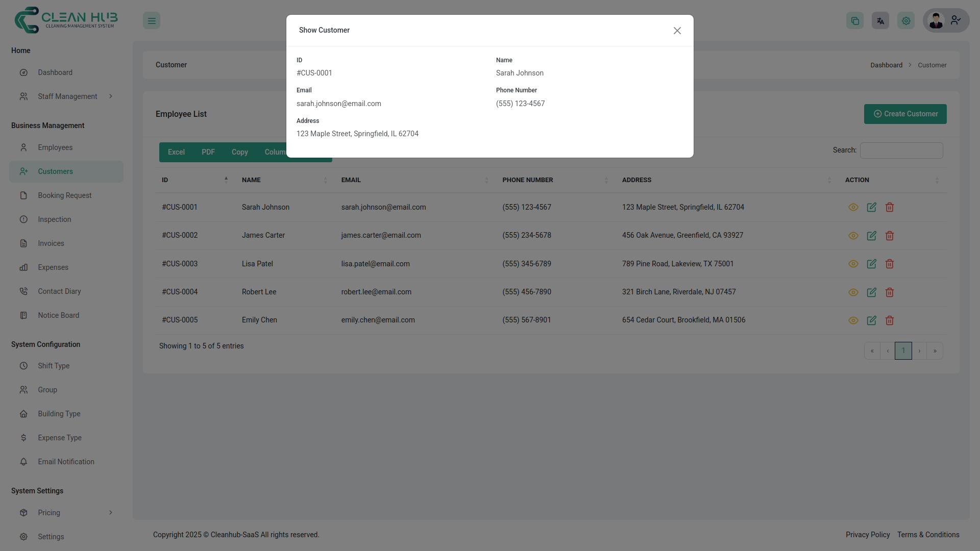
Task: View Lisa Patel details via eye icon
Action: tap(853, 264)
